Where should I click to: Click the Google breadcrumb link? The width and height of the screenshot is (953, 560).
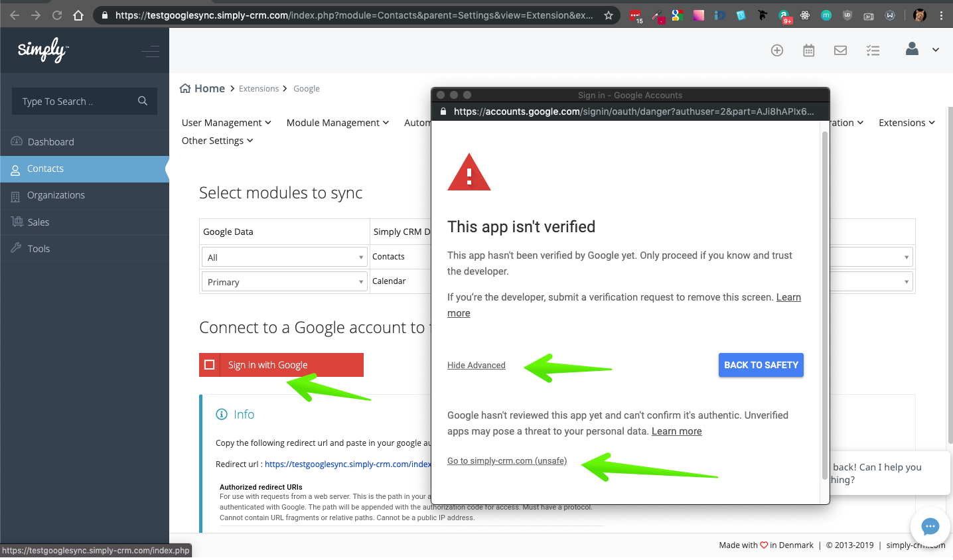(307, 89)
